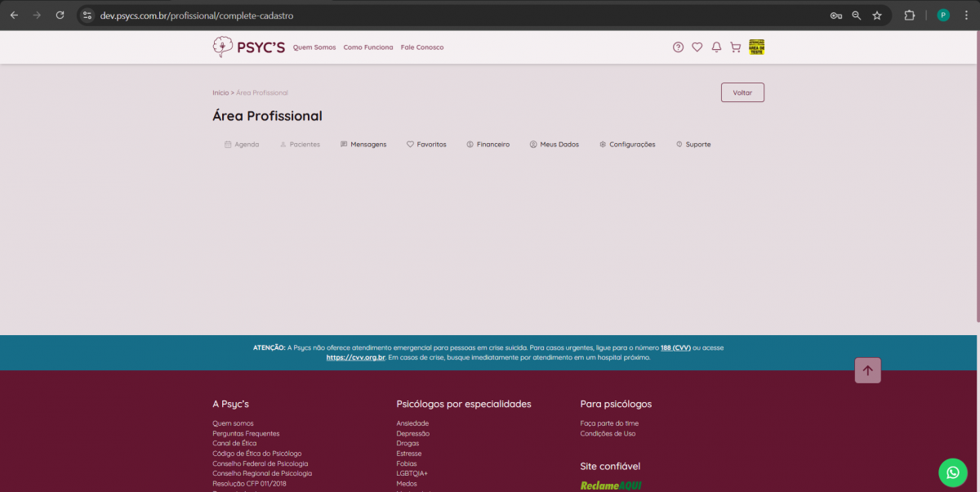Switch to the Mensagens tab

click(x=363, y=145)
